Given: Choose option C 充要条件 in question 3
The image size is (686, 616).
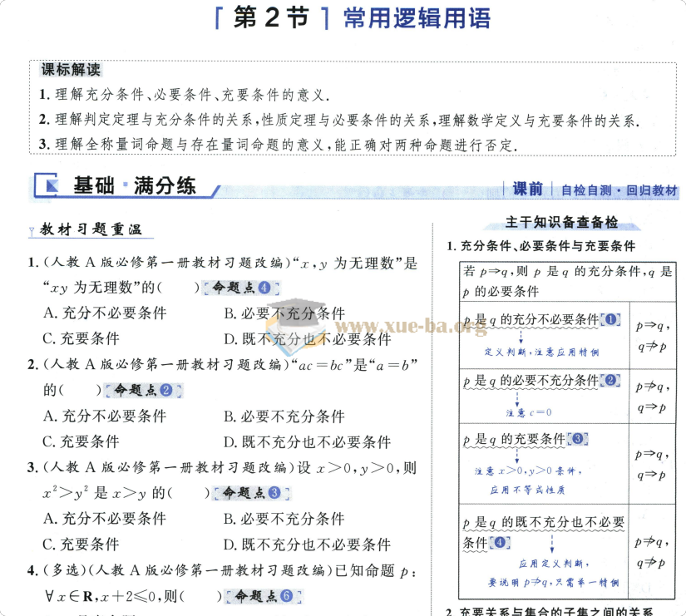Looking at the screenshot, I should click(x=81, y=545).
